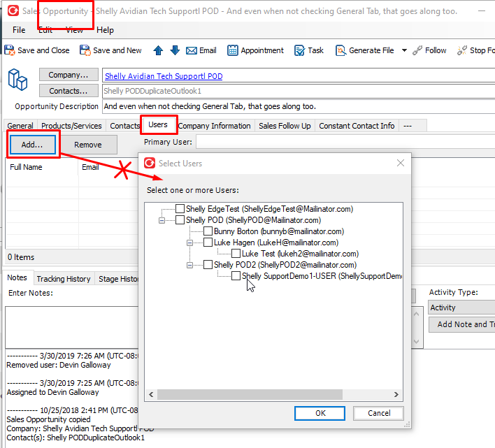495x448 pixels.
Task: Click the user list scroll right arrow
Action: tap(396, 394)
